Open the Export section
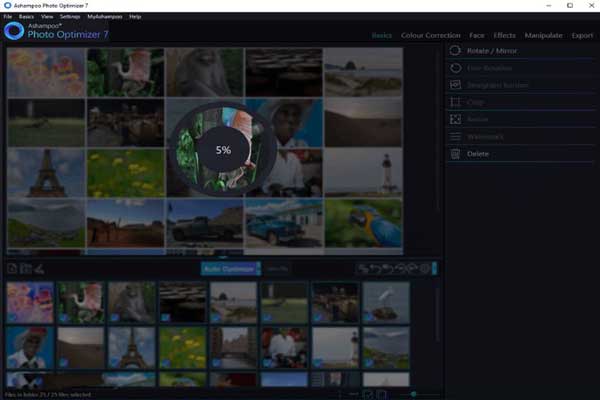This screenshot has height=400, width=600. pos(582,36)
